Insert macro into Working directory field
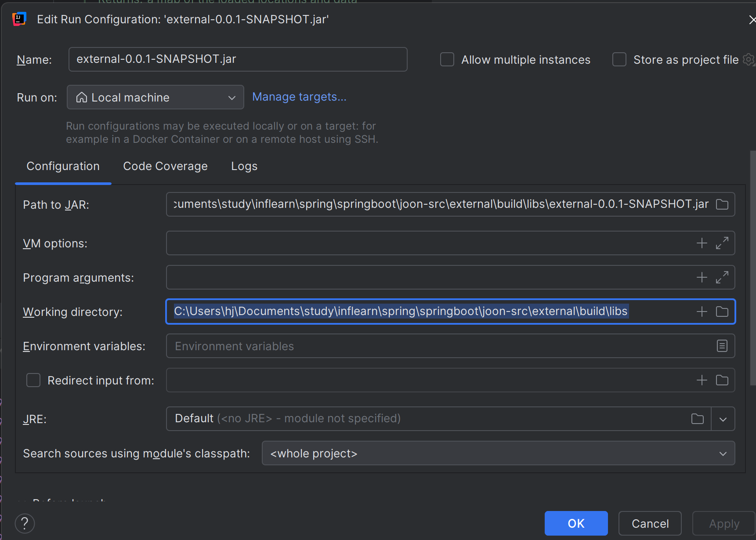 pos(702,312)
